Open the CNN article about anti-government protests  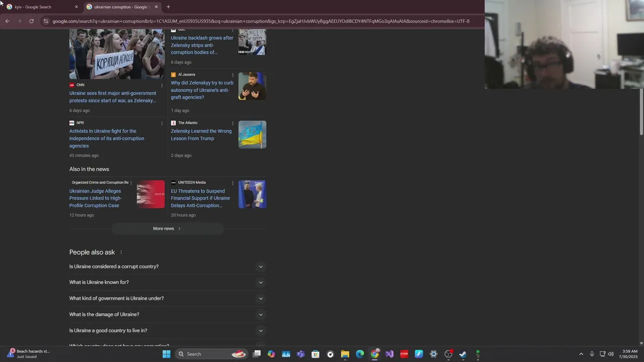113,97
